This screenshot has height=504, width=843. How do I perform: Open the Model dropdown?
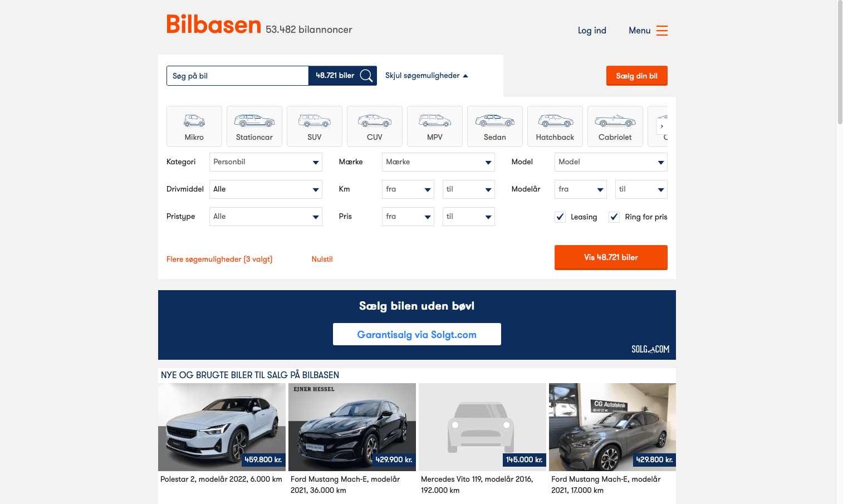pos(611,162)
